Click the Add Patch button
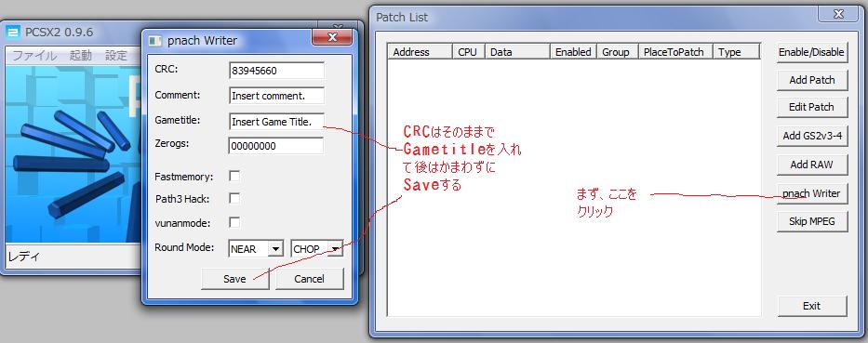 811,80
